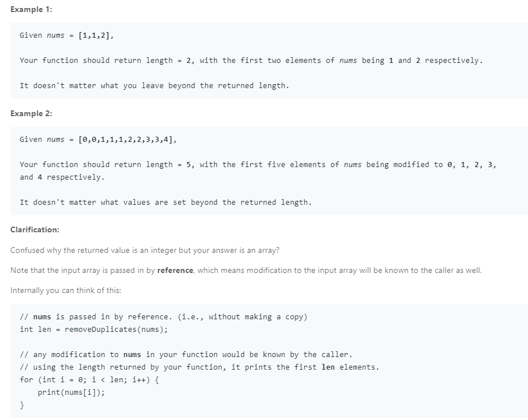Screen dimensions: 528x420
Task: Click the "what values are set beyond" sentence
Action: pos(166,203)
